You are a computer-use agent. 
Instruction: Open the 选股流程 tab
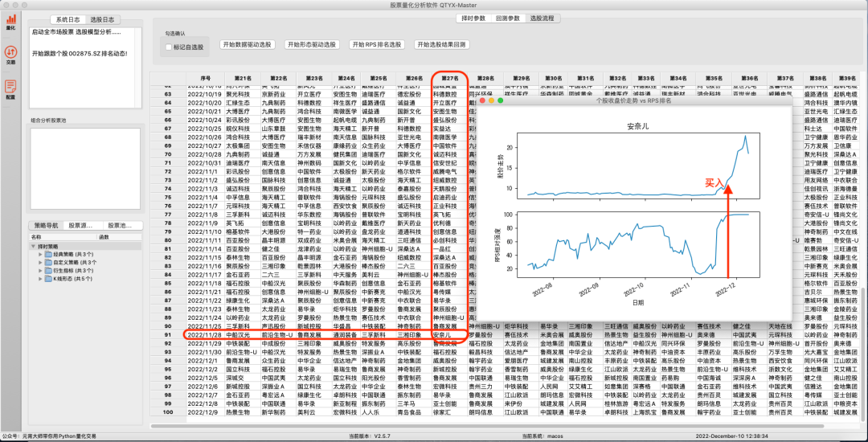click(x=542, y=18)
